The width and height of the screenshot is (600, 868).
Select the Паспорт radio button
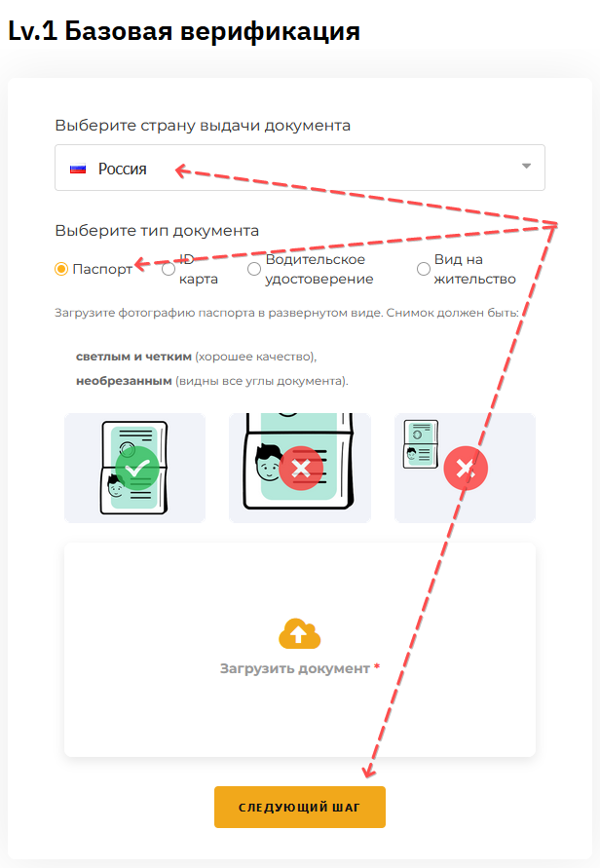61,269
